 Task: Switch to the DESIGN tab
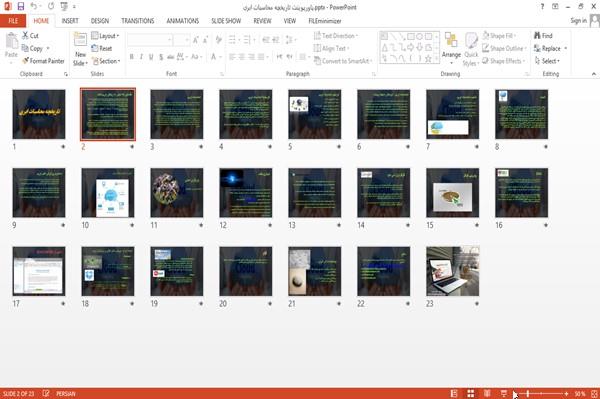pyautogui.click(x=100, y=21)
